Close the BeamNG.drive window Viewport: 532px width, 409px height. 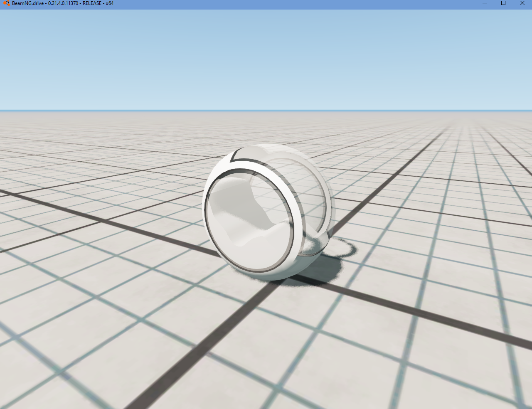522,3
